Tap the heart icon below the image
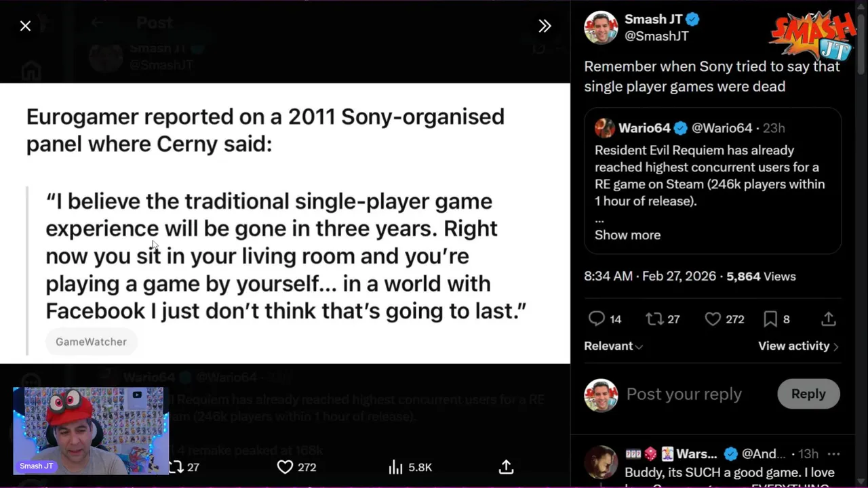868x488 pixels. (285, 467)
